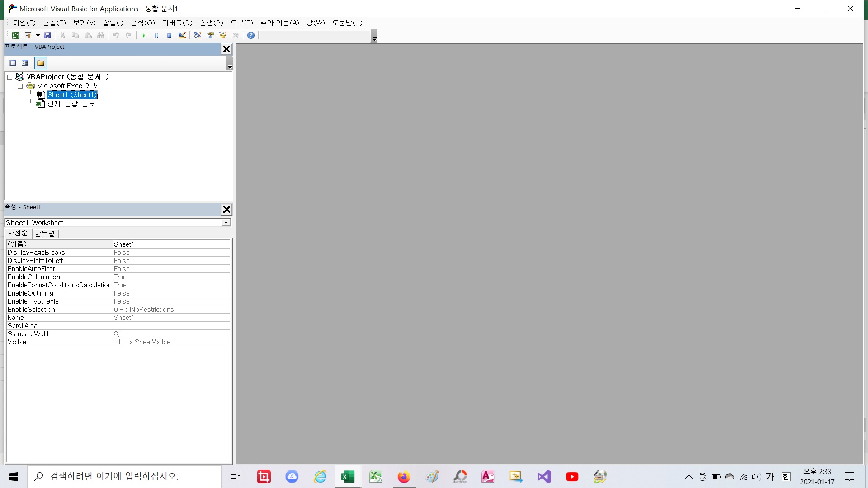Click the ScrollArea property value field
The height and width of the screenshot is (488, 868).
pos(171,326)
